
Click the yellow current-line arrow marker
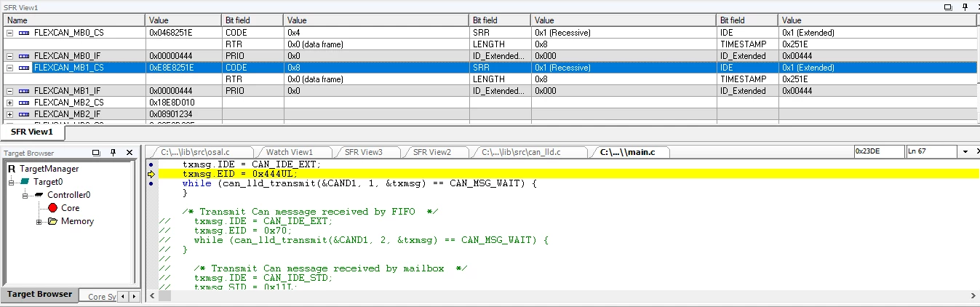(151, 174)
